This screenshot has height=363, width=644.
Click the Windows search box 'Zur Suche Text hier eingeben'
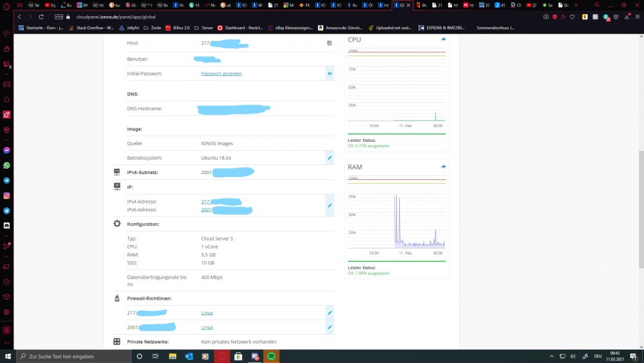[74, 357]
